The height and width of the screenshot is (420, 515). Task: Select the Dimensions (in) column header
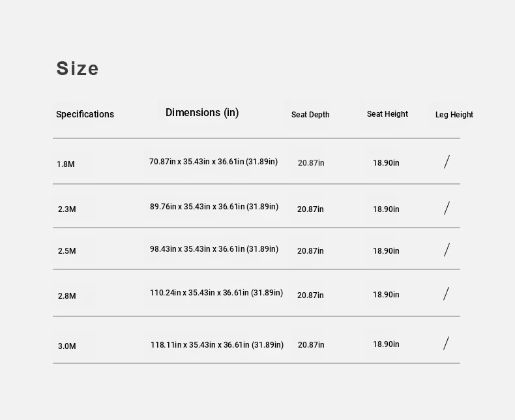tap(202, 113)
